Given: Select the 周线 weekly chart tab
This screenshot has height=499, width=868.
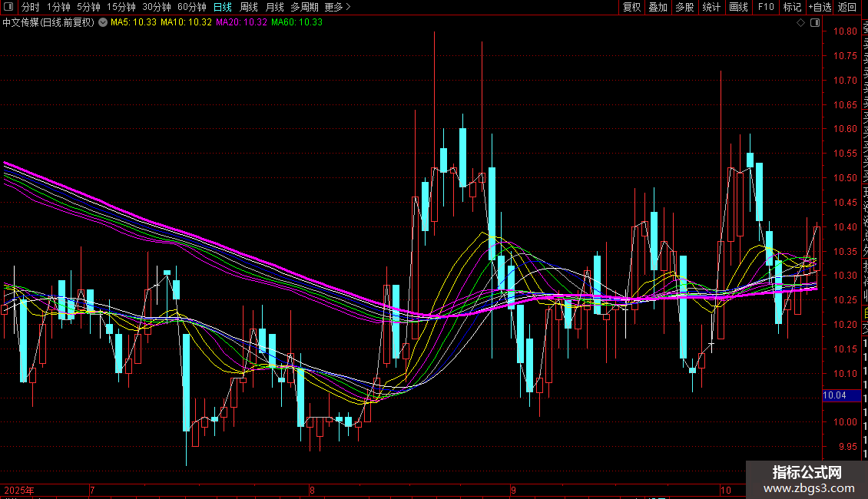Looking at the screenshot, I should [249, 8].
